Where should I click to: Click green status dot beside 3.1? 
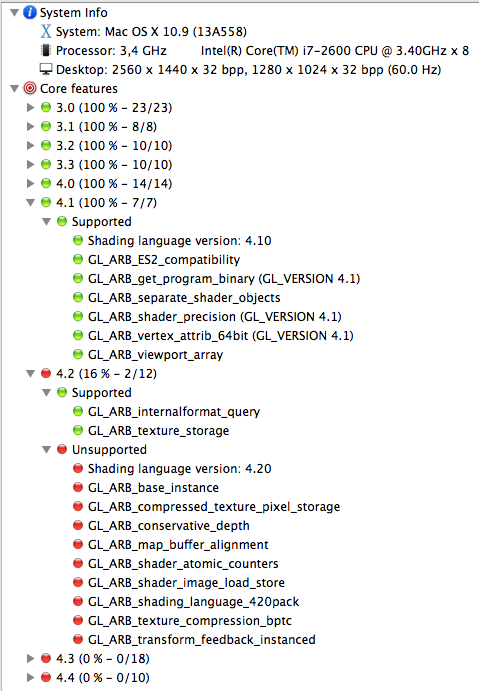(46, 126)
